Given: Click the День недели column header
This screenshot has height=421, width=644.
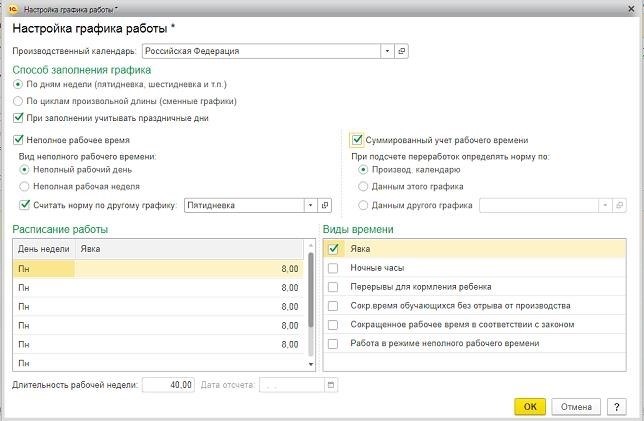Looking at the screenshot, I should click(42, 249).
